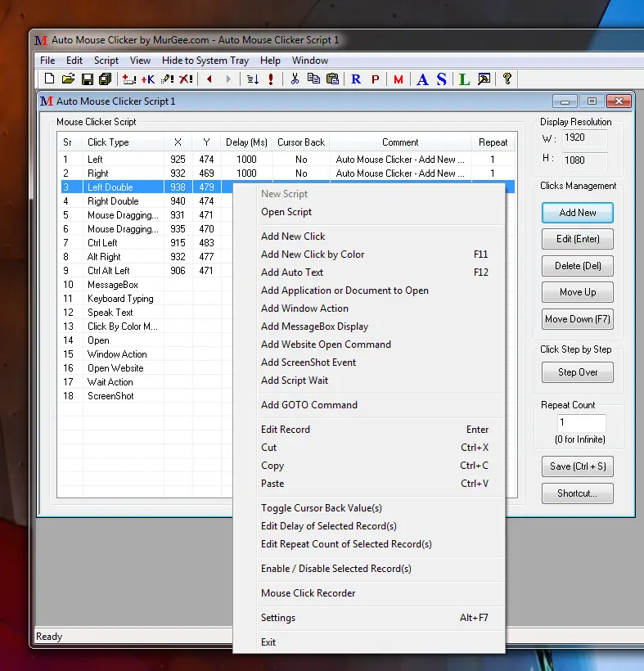
Task: Click the dark red P toolbar icon
Action: point(376,79)
